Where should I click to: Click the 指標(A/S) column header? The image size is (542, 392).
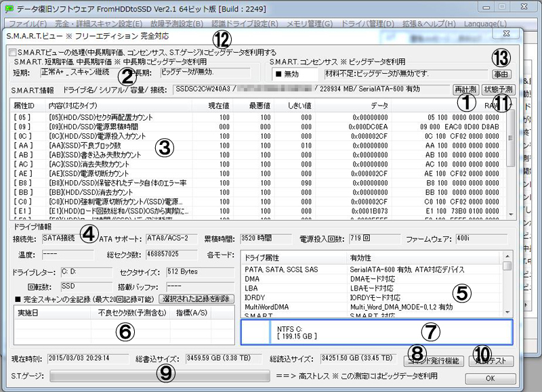point(191,313)
